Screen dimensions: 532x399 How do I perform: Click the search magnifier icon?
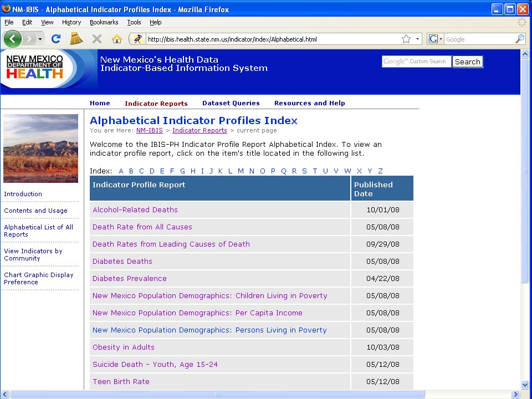[520, 39]
